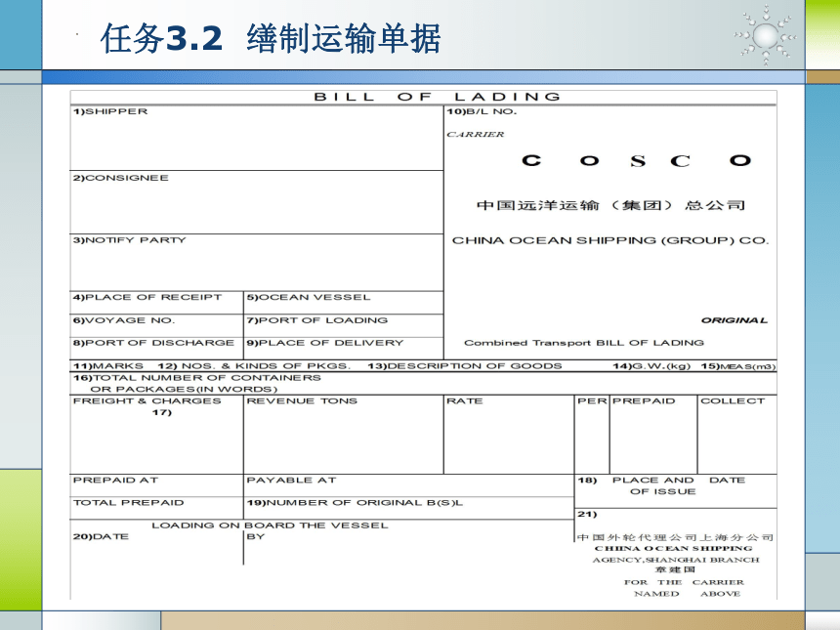Click the "18) PLACE AND DATE OF ISSUE" label
Screen dimensions: 840x630
(661, 485)
